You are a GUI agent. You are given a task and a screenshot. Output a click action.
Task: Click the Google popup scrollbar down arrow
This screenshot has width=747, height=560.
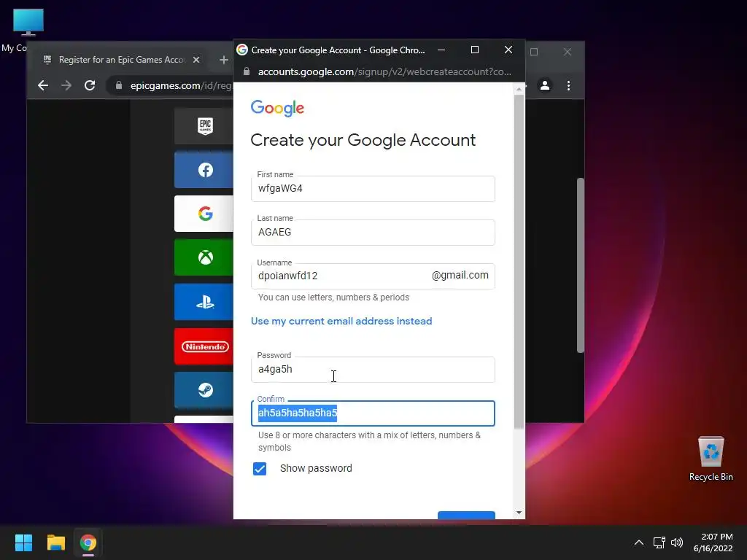coord(519,513)
